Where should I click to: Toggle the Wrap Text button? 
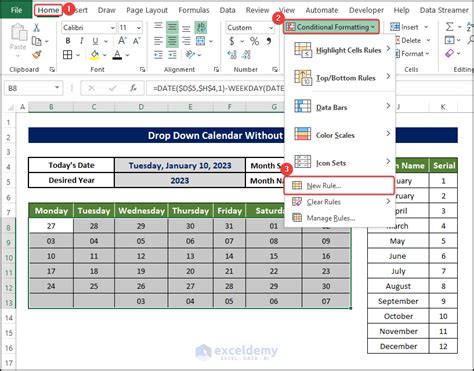click(201, 27)
